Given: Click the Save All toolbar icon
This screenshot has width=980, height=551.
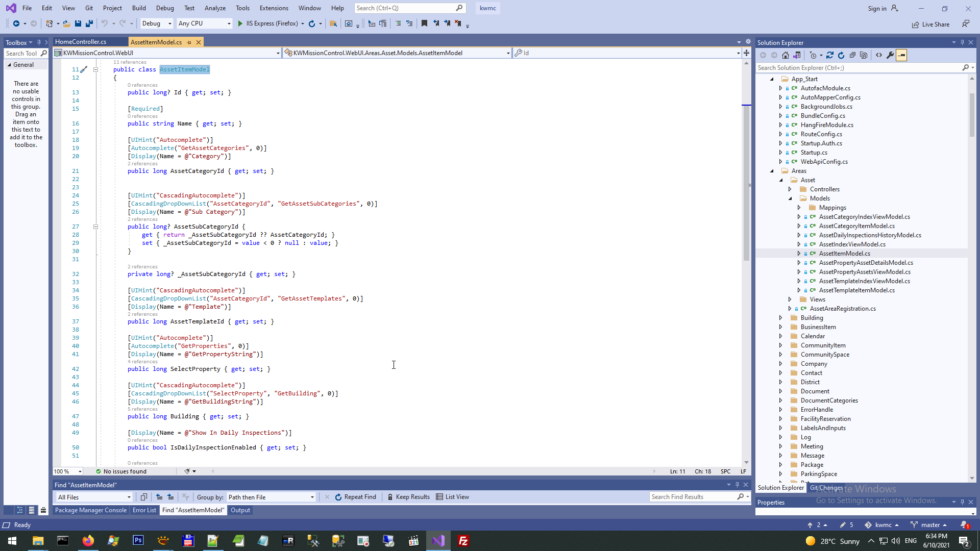Looking at the screenshot, I should [89, 23].
